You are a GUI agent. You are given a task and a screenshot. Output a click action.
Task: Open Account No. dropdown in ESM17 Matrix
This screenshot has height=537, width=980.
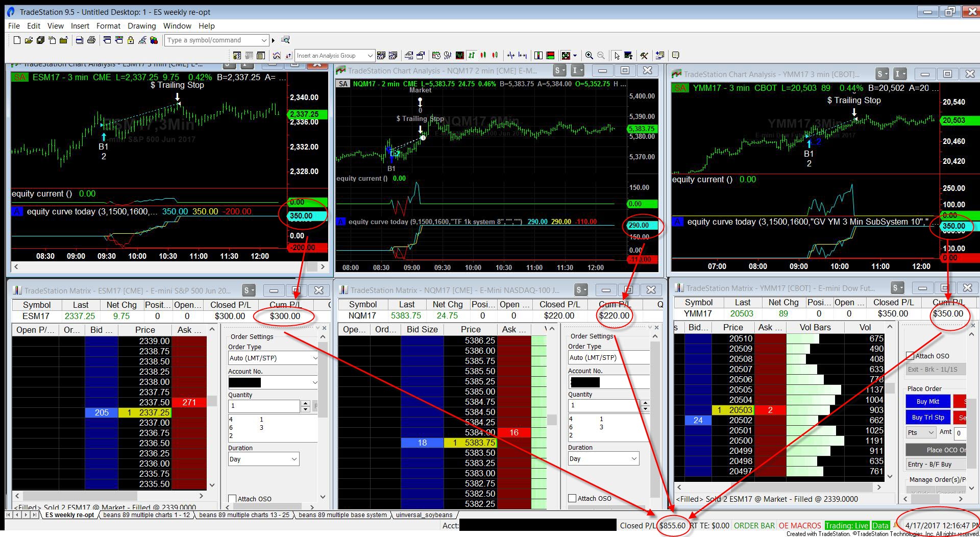(x=314, y=382)
